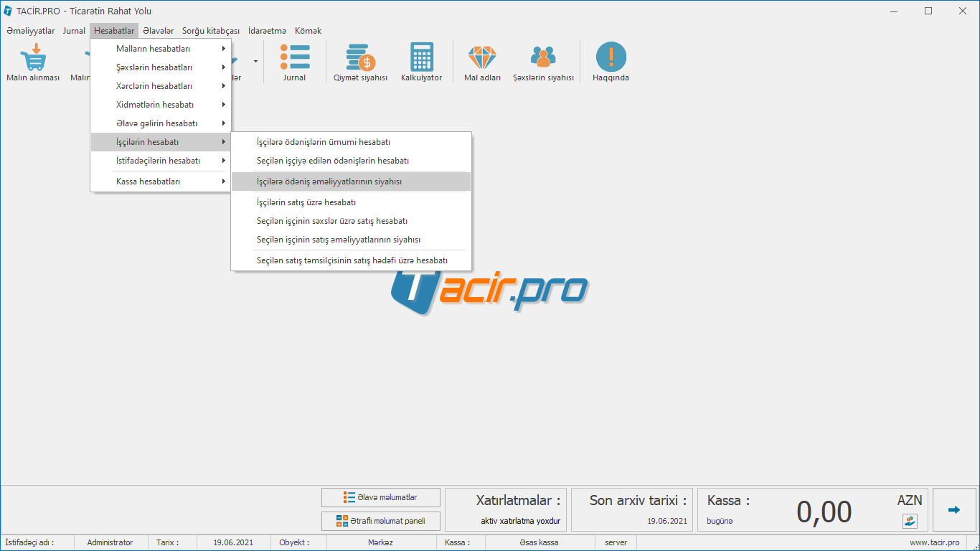Open Mal adları diamond icon
The image size is (980, 551).
[x=482, y=57]
